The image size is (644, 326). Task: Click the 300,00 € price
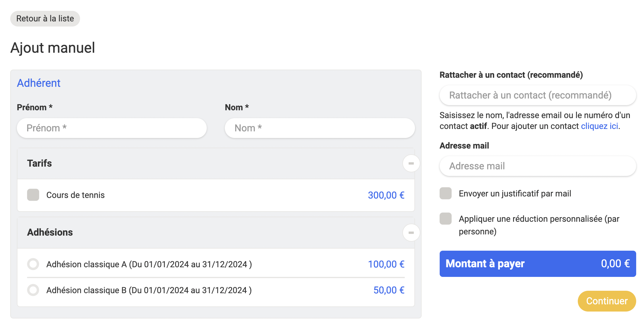tap(386, 195)
